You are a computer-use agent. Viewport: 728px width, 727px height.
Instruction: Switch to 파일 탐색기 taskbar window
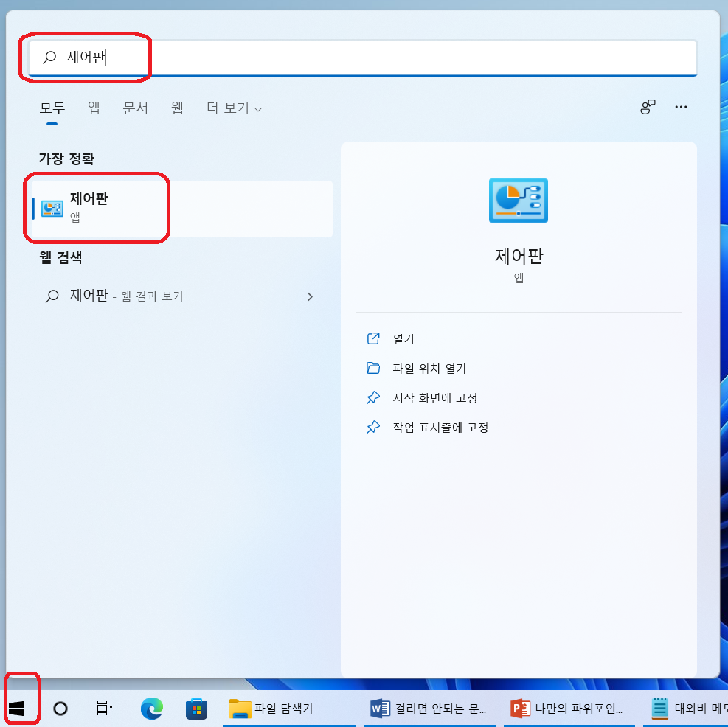coord(289,709)
